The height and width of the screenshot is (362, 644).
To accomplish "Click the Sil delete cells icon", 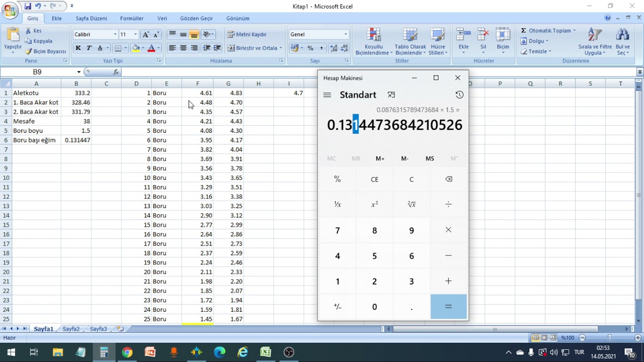I will [483, 40].
